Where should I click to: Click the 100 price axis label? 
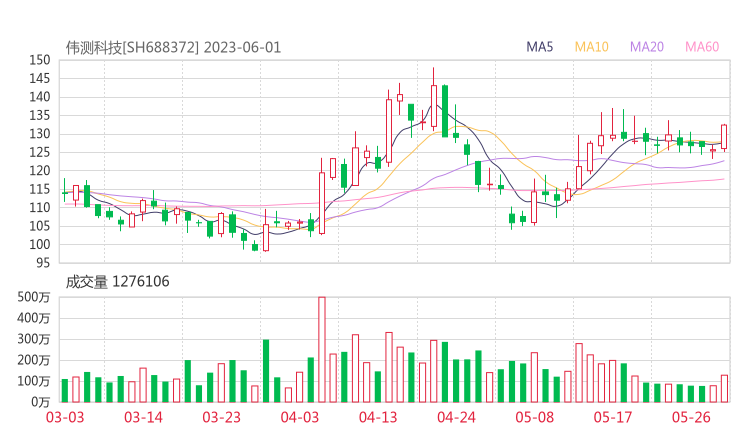(40, 244)
